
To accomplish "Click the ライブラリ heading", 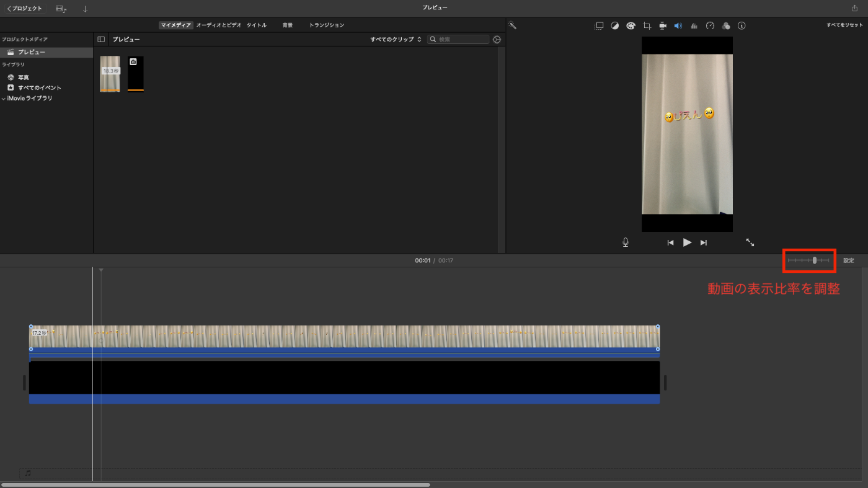I will point(13,64).
